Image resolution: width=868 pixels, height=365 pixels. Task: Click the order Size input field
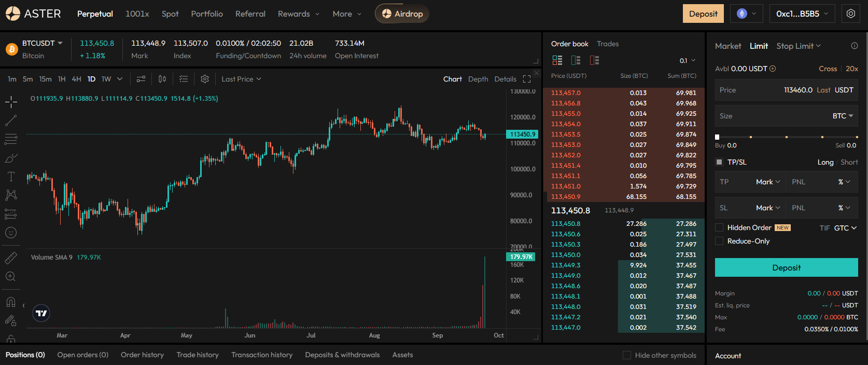(x=773, y=116)
